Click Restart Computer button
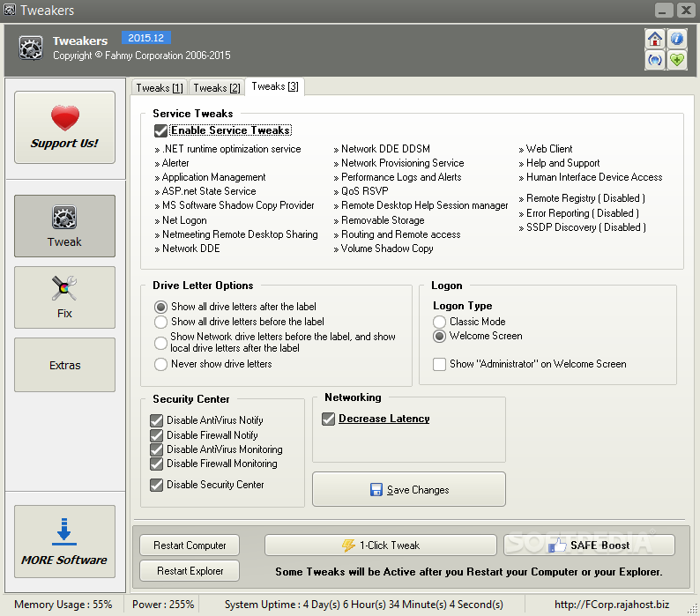This screenshot has width=700, height=616. [190, 545]
